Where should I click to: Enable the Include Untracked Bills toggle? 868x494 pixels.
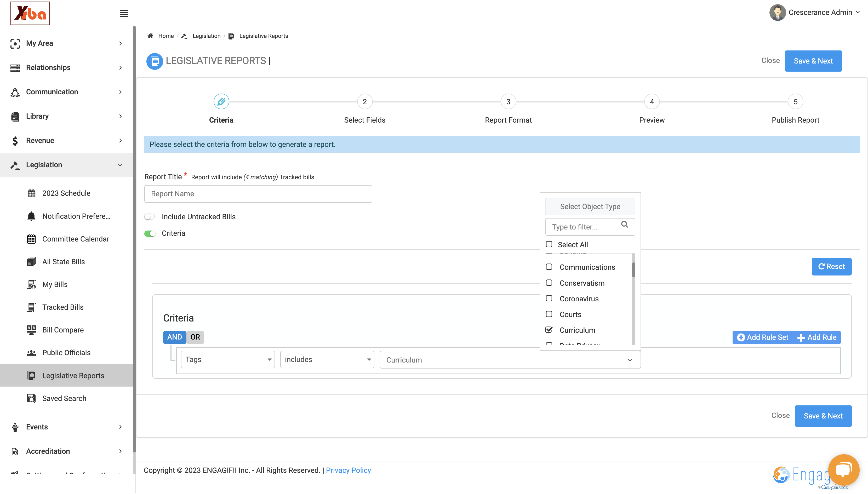[150, 216]
